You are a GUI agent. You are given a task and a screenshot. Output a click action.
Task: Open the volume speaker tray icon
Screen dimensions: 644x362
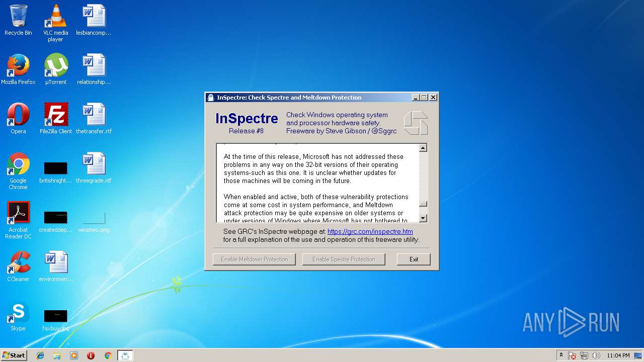click(596, 355)
